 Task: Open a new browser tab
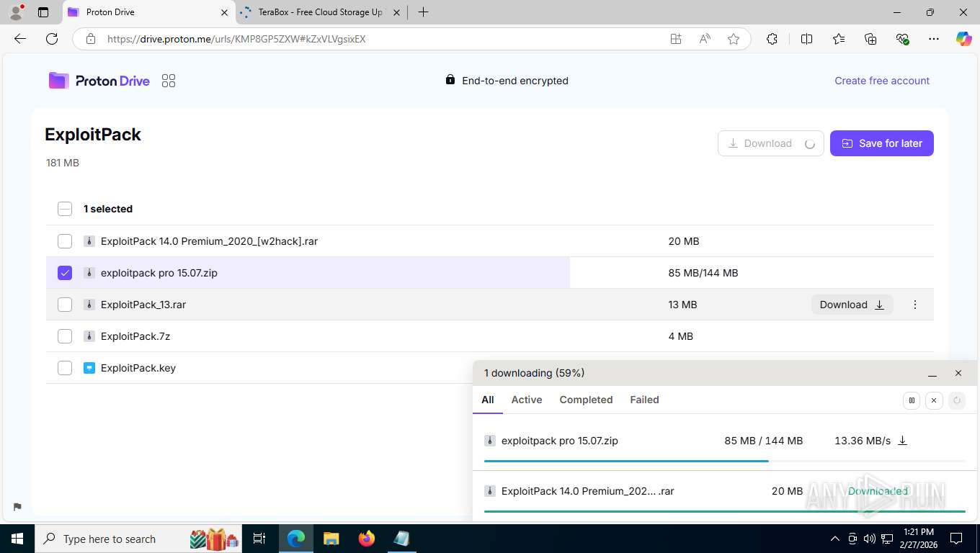point(423,12)
